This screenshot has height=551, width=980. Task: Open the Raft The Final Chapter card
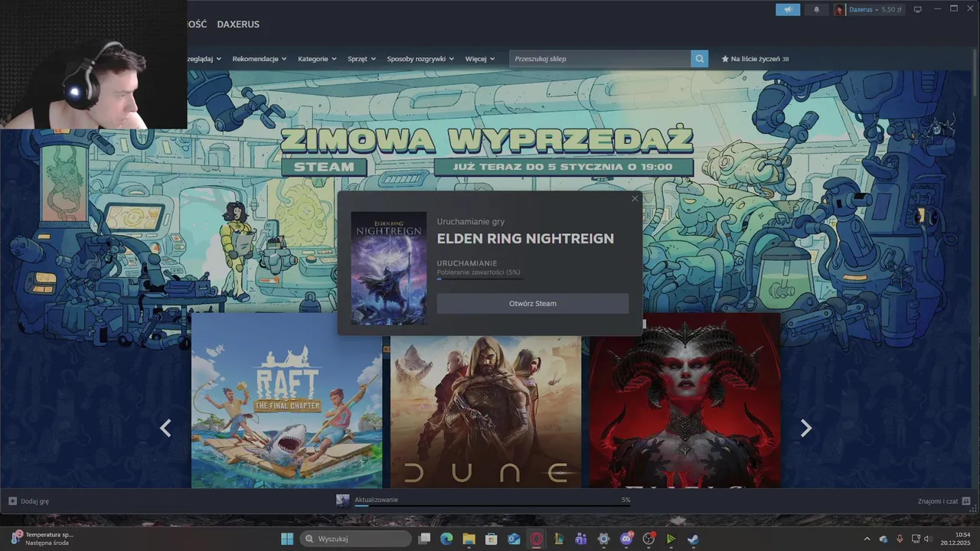click(286, 400)
